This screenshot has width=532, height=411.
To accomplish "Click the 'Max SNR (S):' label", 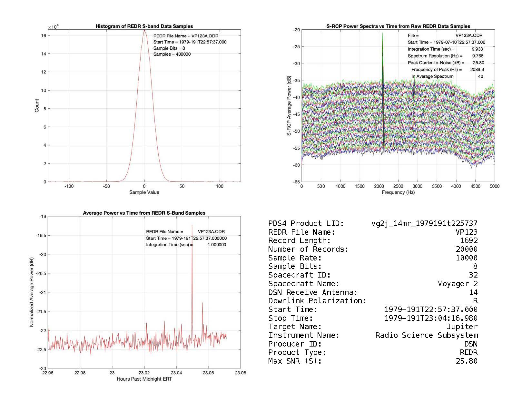I will click(x=295, y=361).
